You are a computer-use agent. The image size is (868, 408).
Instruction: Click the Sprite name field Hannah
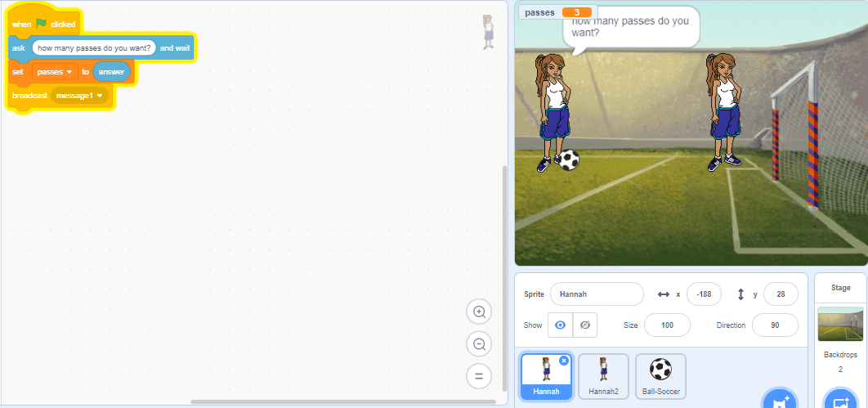[x=597, y=294]
